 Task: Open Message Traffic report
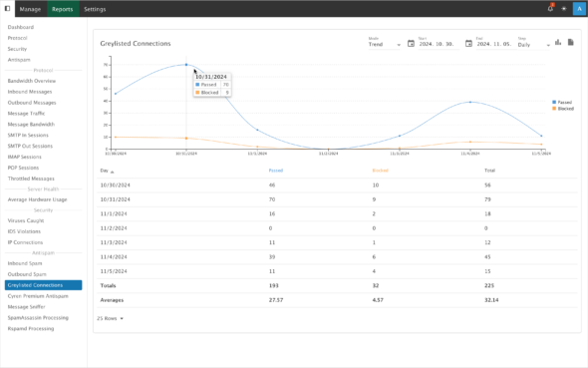point(26,114)
